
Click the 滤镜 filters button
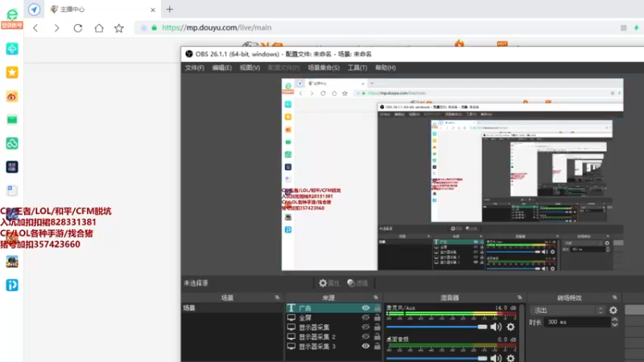(x=357, y=283)
